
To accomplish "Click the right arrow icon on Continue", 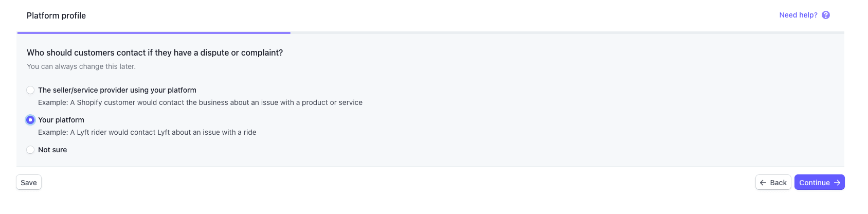I will tap(837, 183).
